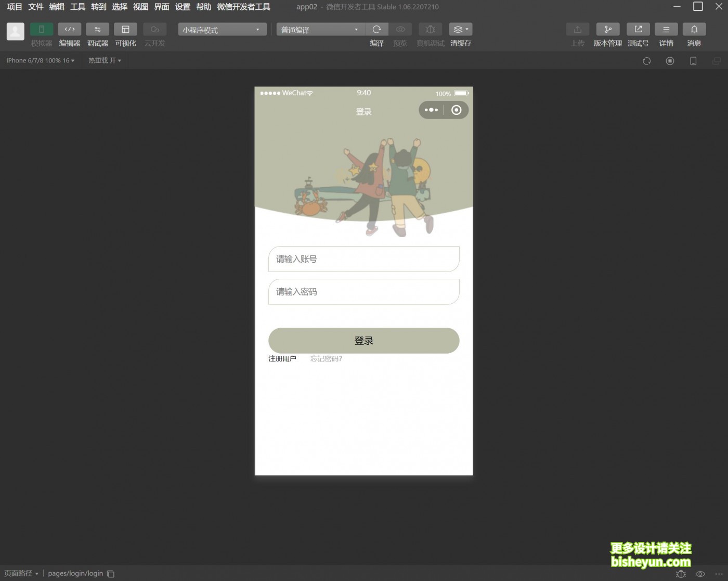Click the pages/login/login path text
The width and height of the screenshot is (728, 581).
(75, 573)
